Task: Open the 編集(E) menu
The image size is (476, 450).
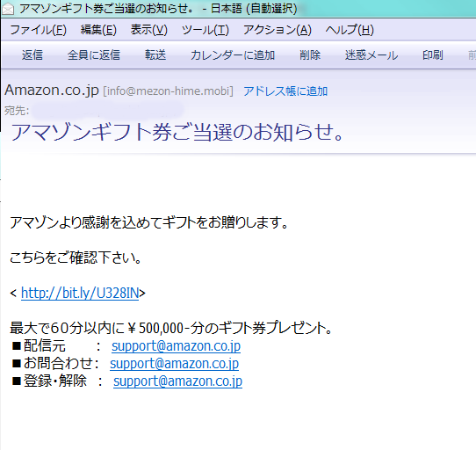Action: tap(98, 30)
